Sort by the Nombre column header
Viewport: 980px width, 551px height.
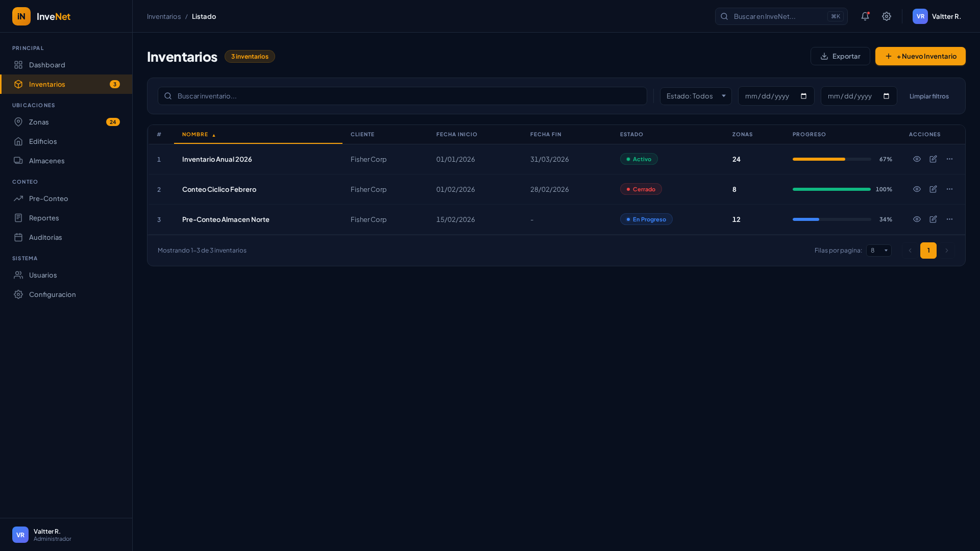195,135
